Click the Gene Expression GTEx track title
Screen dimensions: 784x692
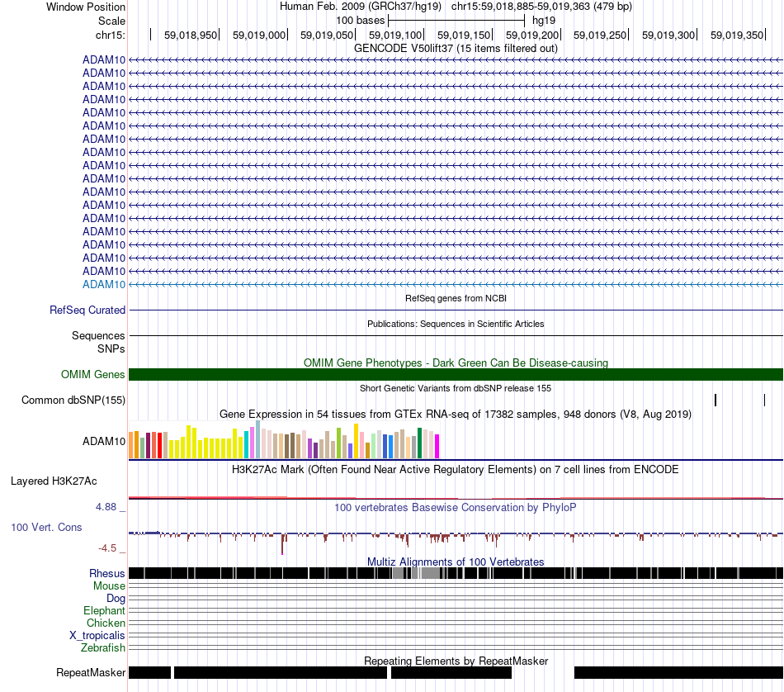456,415
